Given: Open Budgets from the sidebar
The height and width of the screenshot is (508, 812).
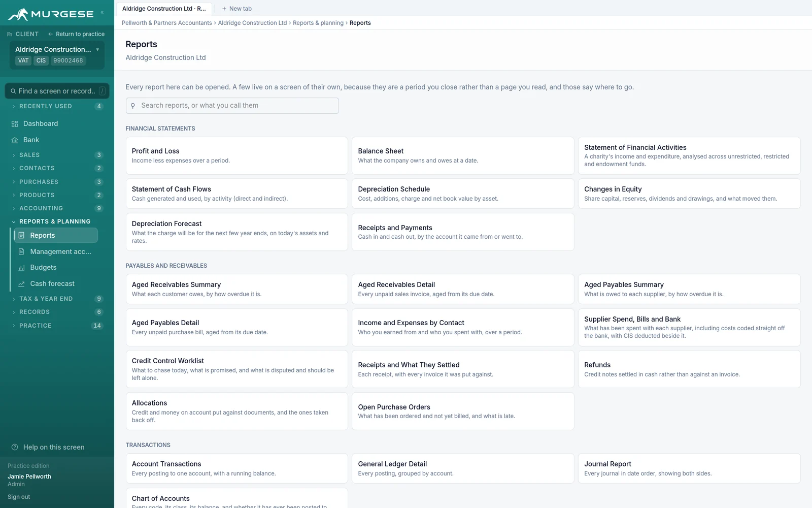Looking at the screenshot, I should (56, 268).
